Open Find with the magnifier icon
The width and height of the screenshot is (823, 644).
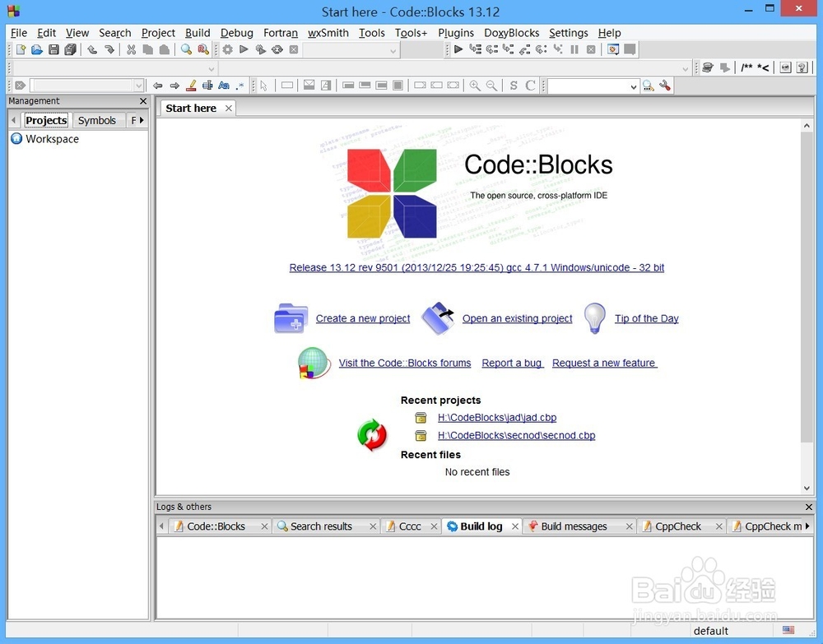coord(186,49)
